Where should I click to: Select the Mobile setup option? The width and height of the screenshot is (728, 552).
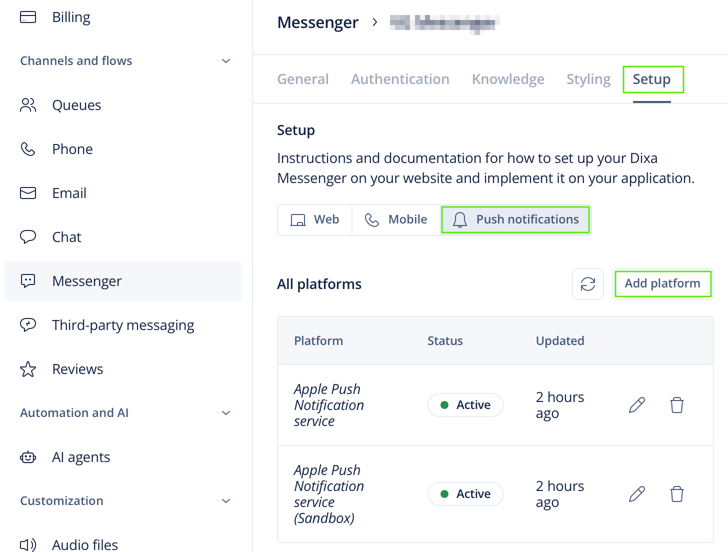(x=396, y=220)
